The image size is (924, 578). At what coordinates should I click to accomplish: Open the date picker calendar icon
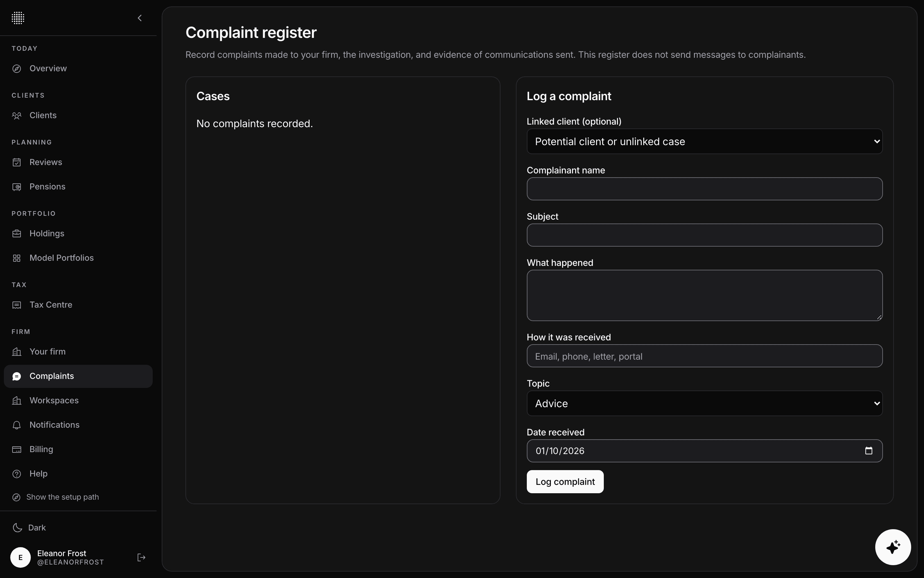tap(868, 451)
